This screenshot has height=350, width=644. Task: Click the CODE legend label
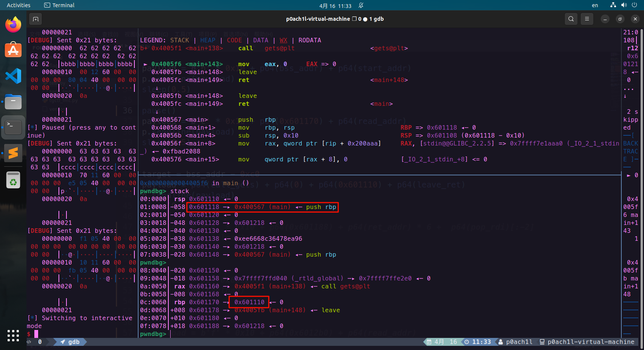[234, 40]
